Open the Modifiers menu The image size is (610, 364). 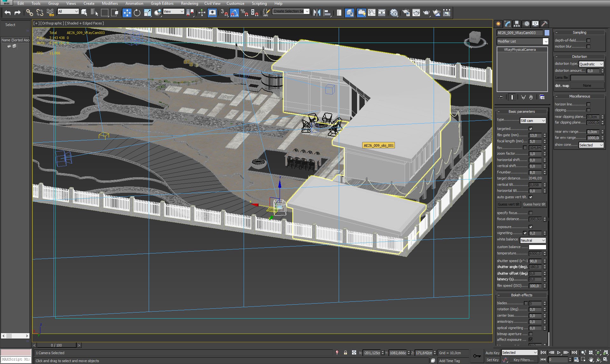tap(110, 3)
